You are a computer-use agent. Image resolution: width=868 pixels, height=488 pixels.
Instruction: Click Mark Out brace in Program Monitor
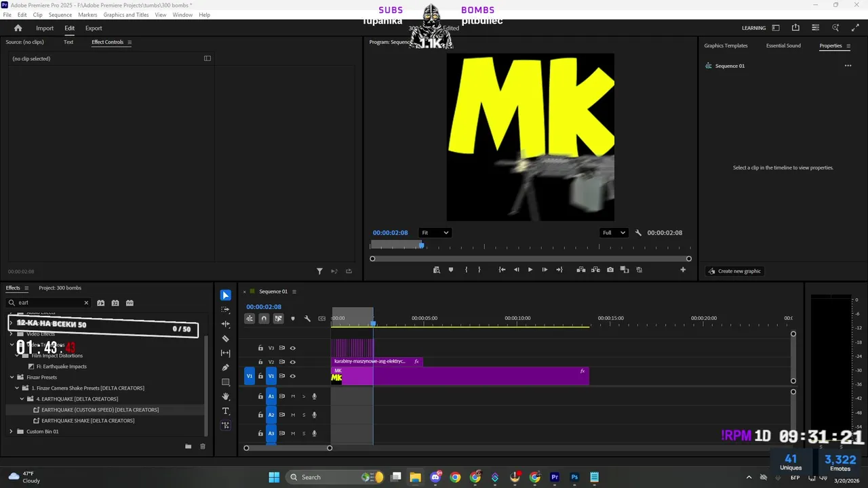click(x=479, y=270)
